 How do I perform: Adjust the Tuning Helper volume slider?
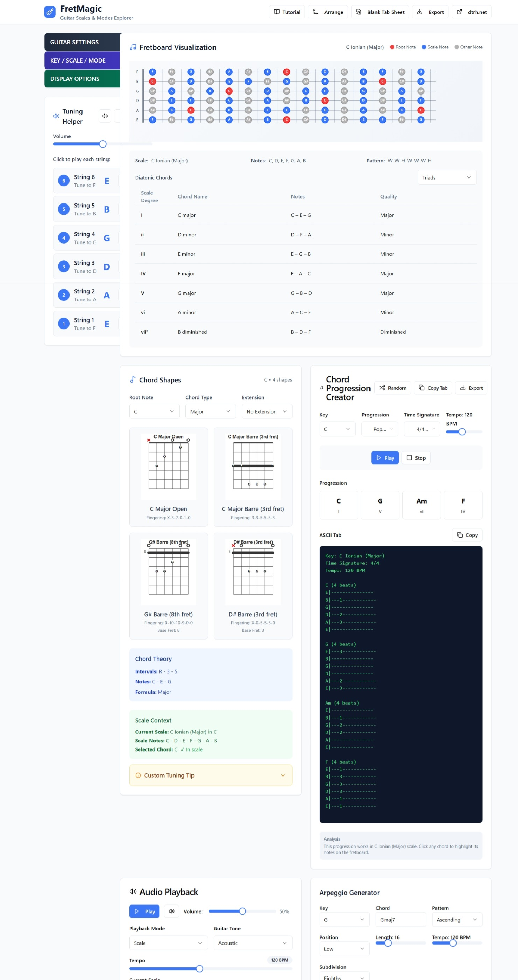pyautogui.click(x=103, y=144)
